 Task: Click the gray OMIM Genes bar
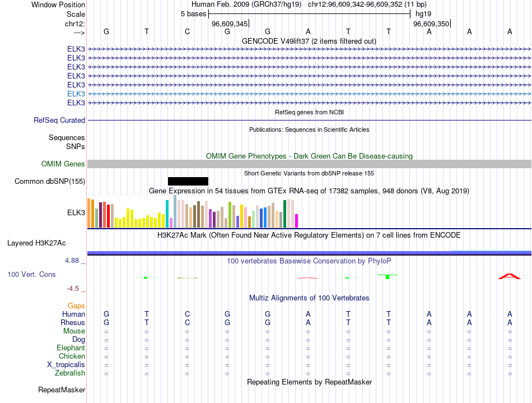[309, 164]
